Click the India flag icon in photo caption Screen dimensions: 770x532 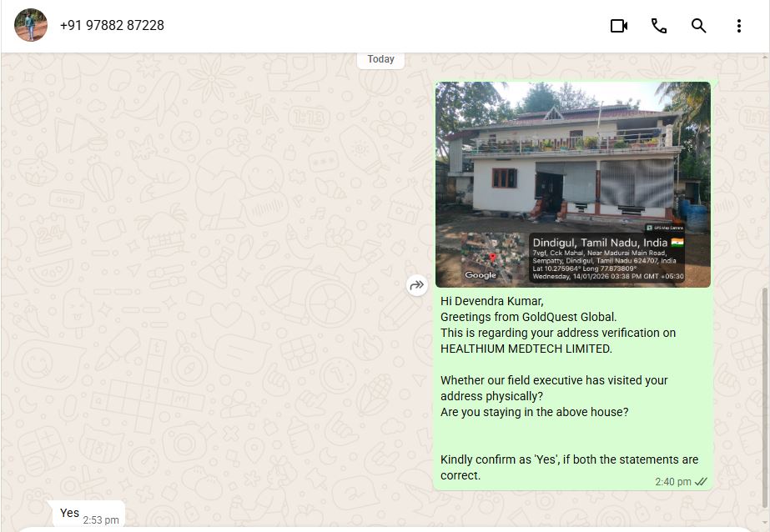[x=677, y=242]
